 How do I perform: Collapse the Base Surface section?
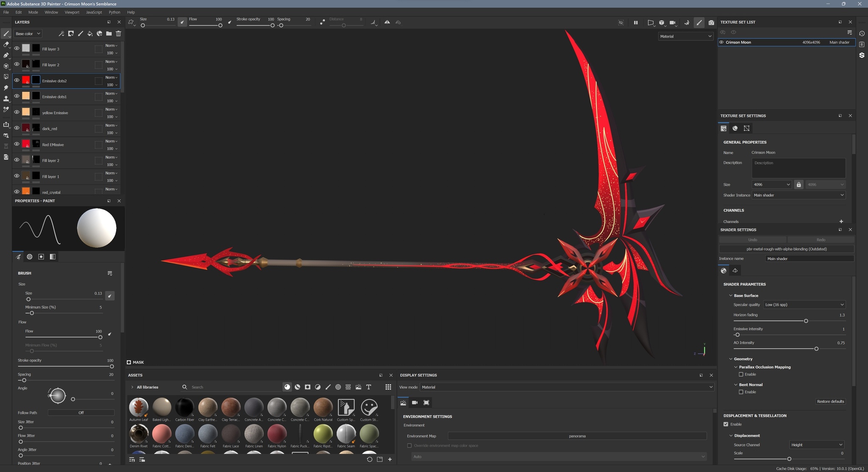click(x=731, y=296)
